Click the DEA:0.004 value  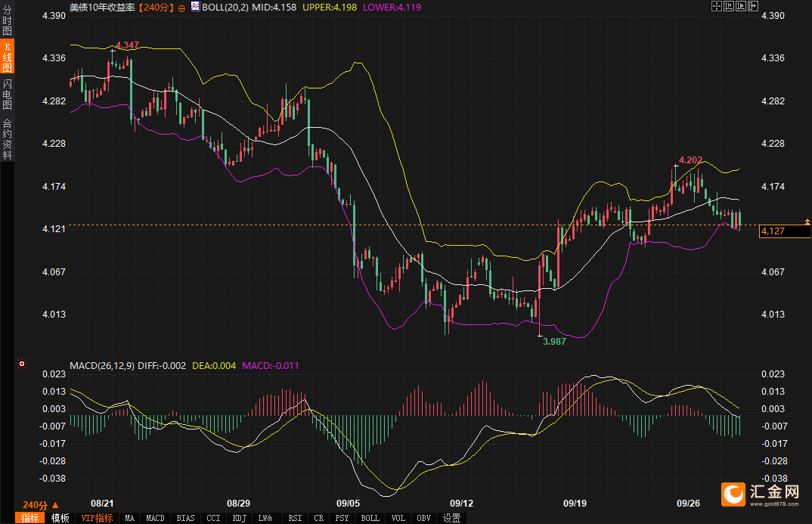tap(214, 365)
